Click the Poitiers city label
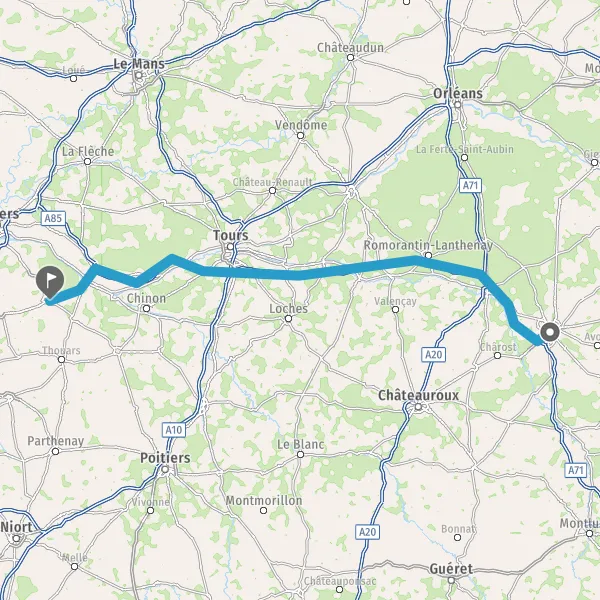 [165, 457]
